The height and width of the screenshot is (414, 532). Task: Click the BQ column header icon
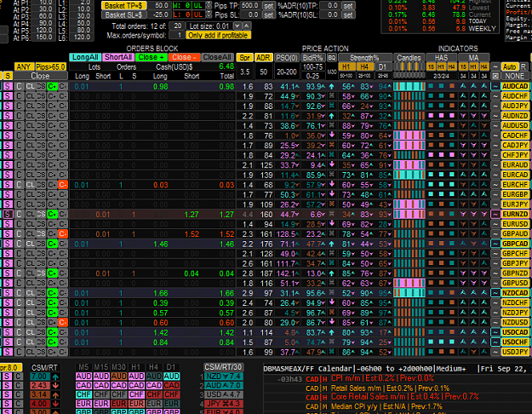[331, 58]
